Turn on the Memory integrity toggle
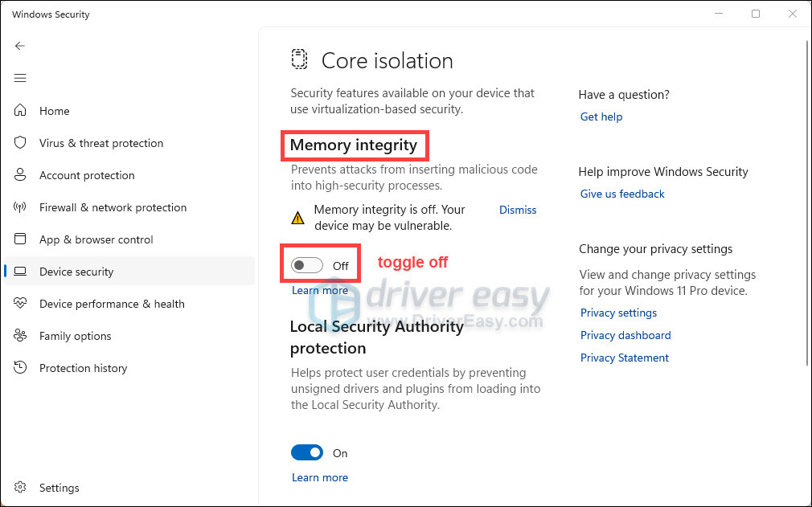812x507 pixels. pos(307,265)
